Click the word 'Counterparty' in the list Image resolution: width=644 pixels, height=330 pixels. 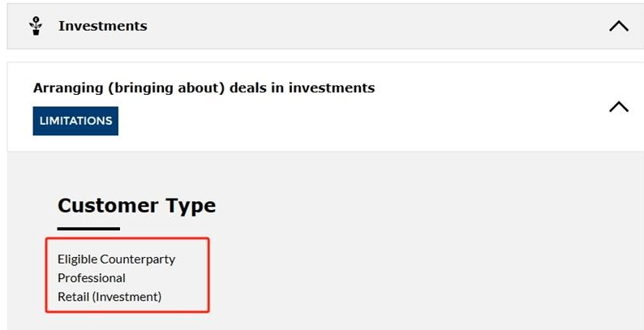point(138,259)
